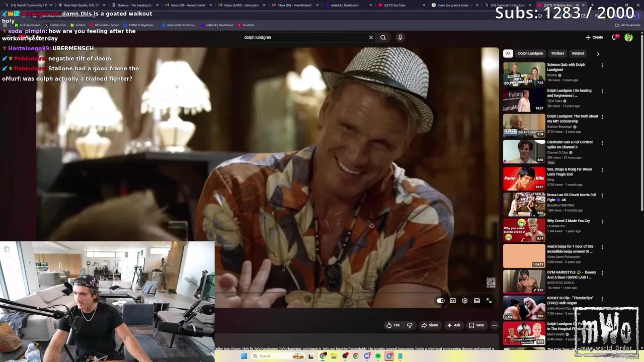
Task: Enter fullscreen on the video player
Action: click(x=489, y=301)
